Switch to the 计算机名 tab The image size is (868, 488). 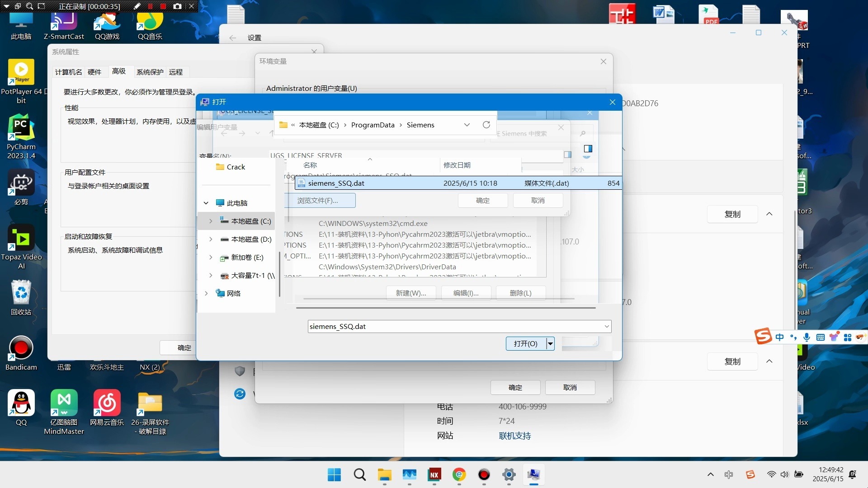pos(69,72)
